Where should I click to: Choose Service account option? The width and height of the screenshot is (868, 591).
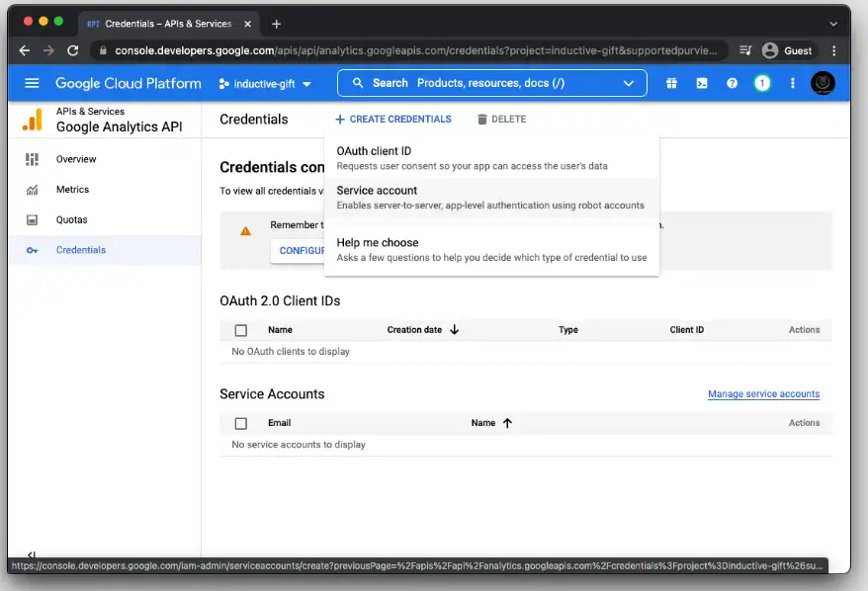491,198
